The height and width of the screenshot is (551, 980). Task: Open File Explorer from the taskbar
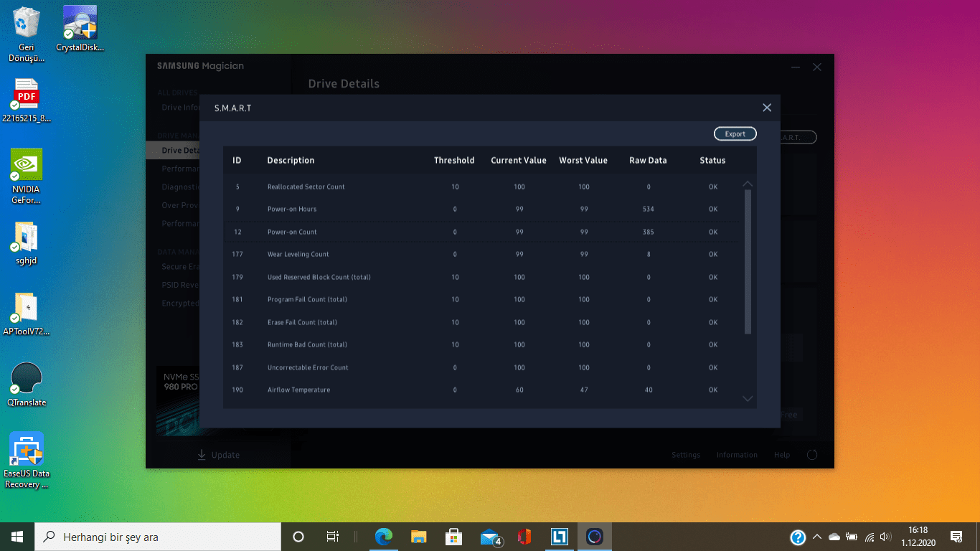pos(419,537)
